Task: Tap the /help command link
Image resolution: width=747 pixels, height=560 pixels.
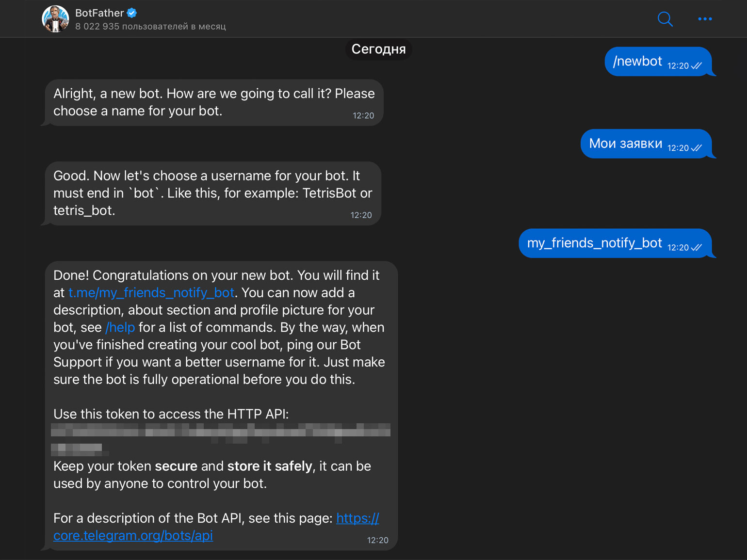Action: click(120, 328)
